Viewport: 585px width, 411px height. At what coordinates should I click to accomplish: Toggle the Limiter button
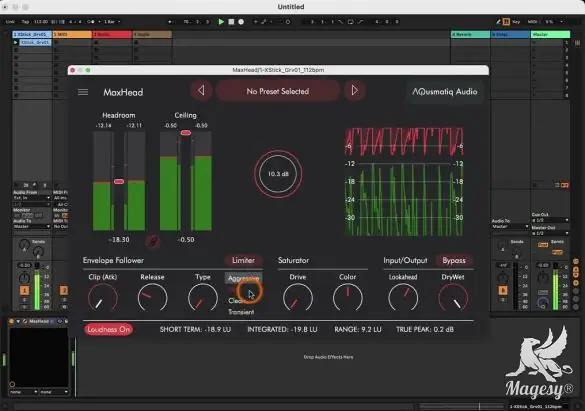[243, 260]
